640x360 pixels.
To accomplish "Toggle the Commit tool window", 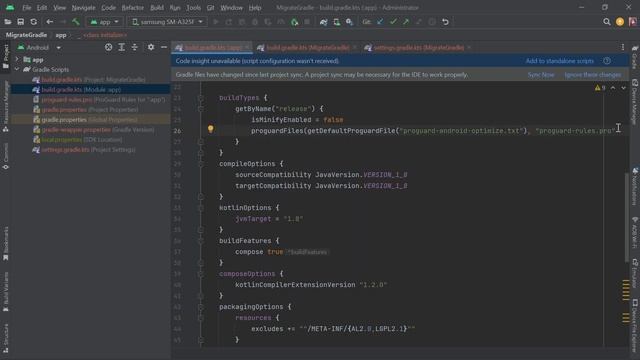I will [x=6, y=157].
